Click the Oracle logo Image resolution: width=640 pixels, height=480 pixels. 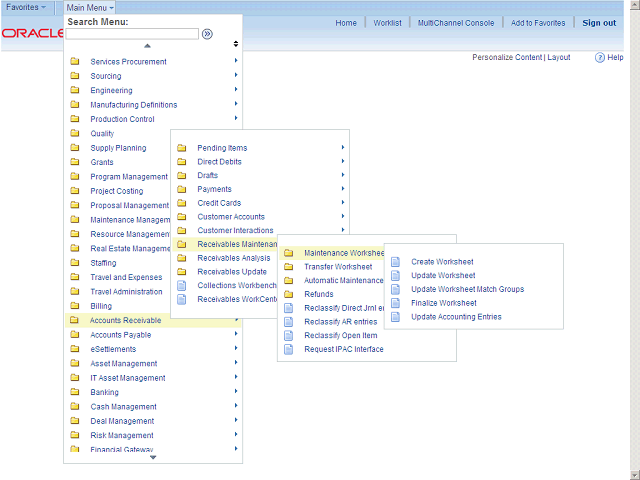[32, 33]
